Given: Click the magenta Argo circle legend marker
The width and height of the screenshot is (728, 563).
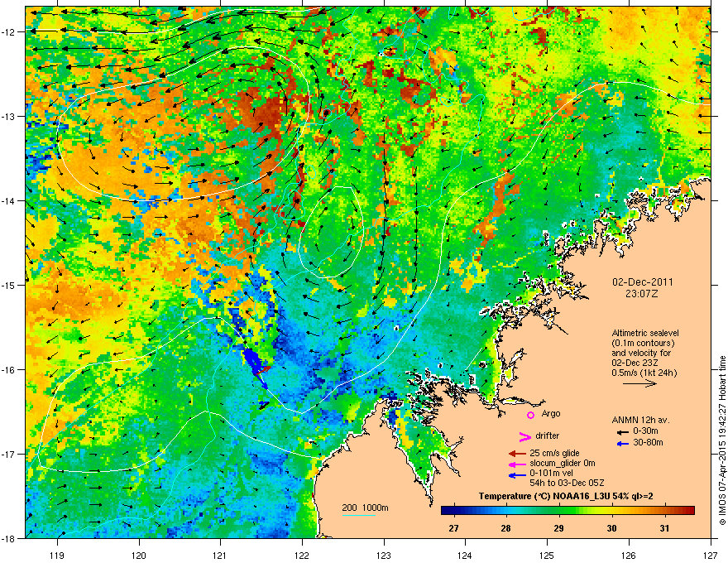Looking at the screenshot, I should [530, 415].
